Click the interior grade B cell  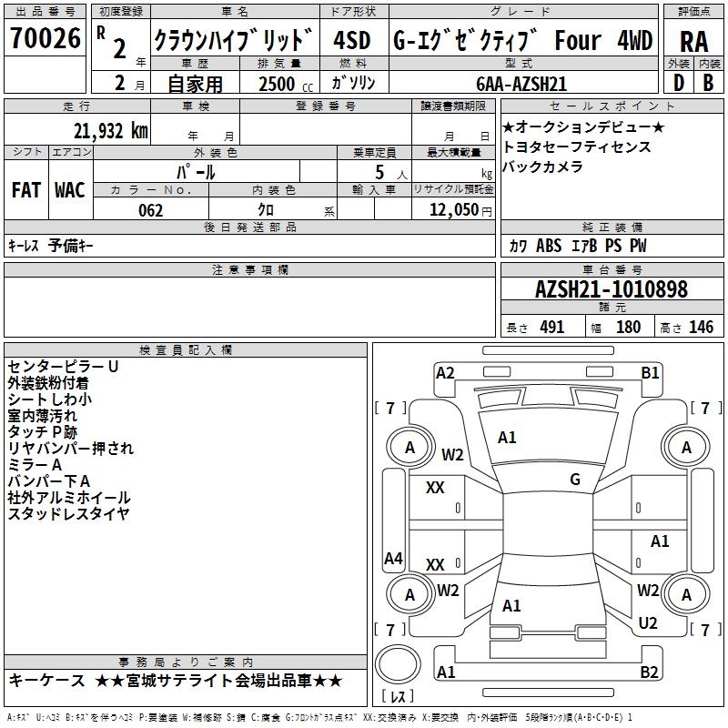tap(708, 81)
